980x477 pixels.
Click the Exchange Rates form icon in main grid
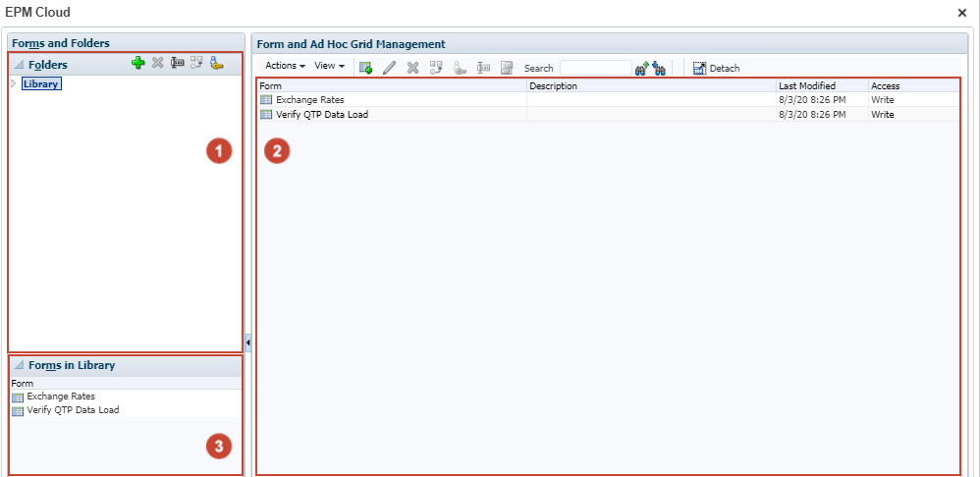click(266, 100)
